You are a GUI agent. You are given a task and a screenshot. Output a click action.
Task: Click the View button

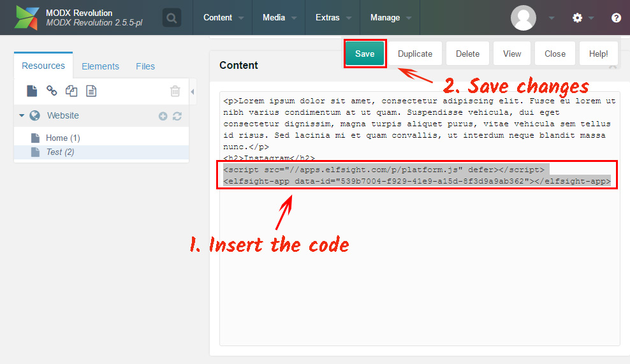(x=512, y=54)
